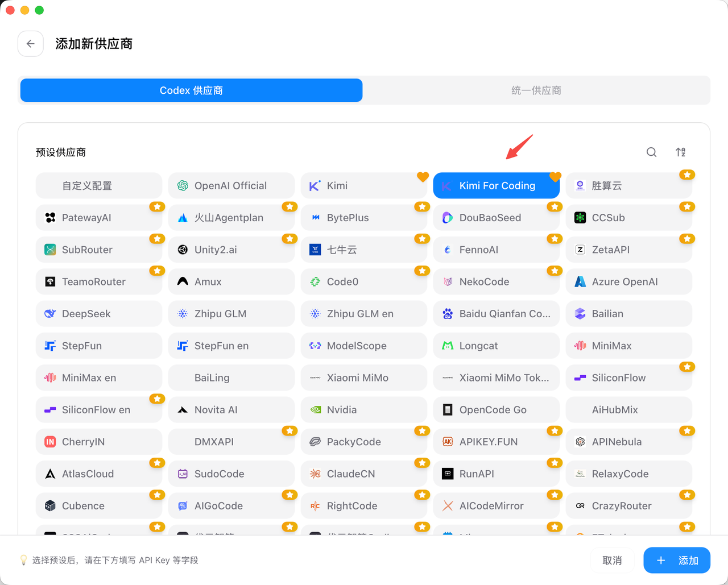Choose the CrazyRouter provider preset
This screenshot has height=585, width=728.
(629, 506)
